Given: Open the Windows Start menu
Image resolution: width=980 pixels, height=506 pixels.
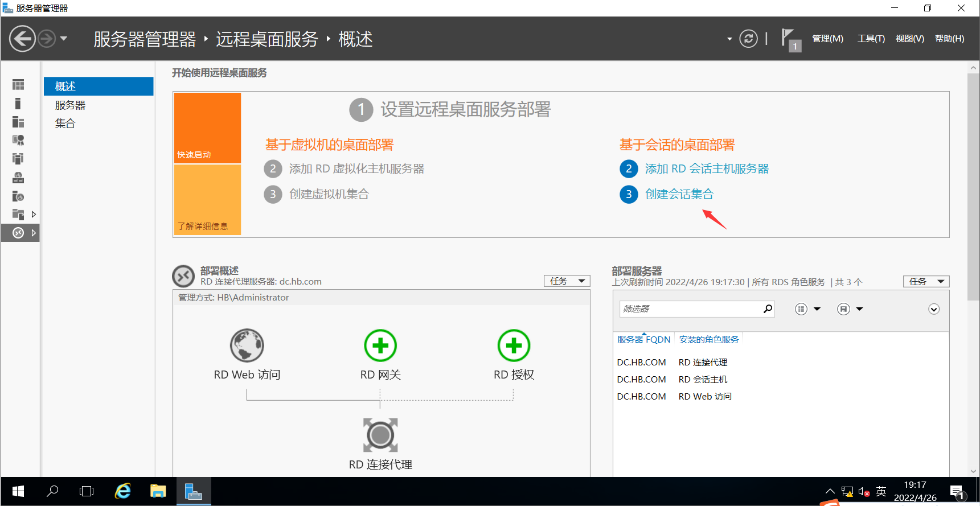Looking at the screenshot, I should pos(18,491).
